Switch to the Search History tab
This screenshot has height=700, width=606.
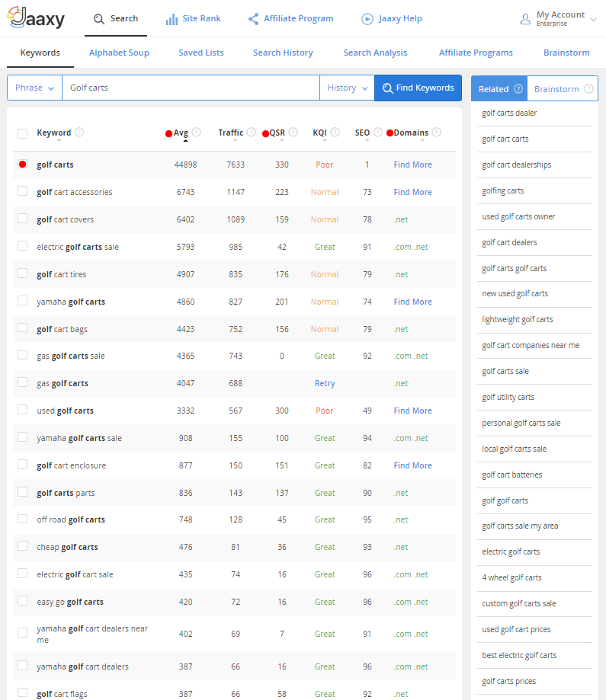pyautogui.click(x=283, y=53)
